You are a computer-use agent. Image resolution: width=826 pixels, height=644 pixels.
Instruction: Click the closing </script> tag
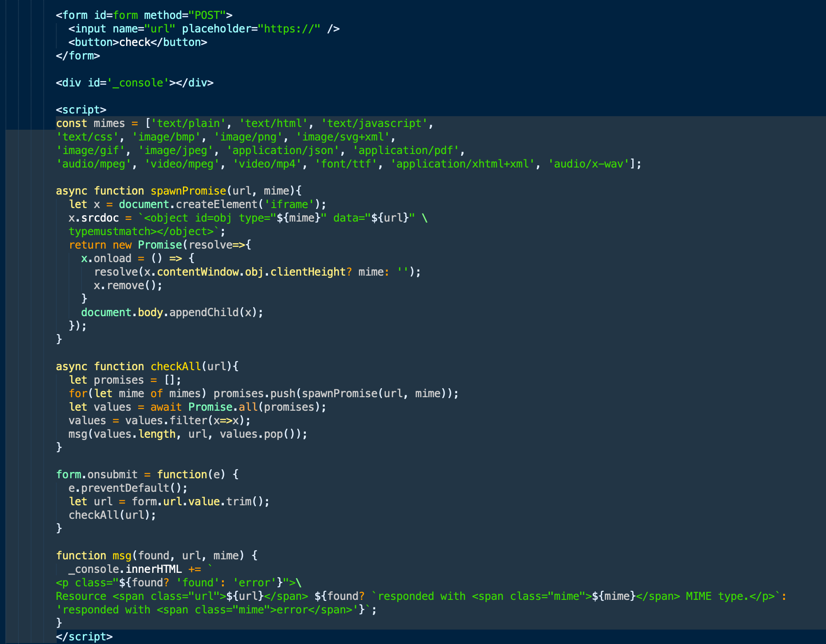click(x=84, y=637)
